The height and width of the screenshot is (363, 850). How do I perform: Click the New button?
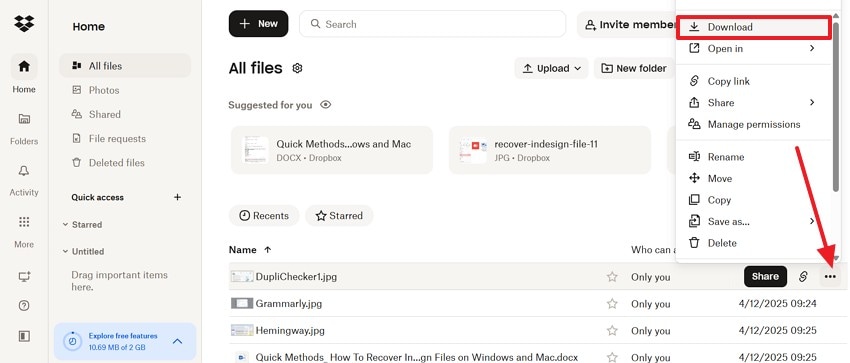point(259,24)
